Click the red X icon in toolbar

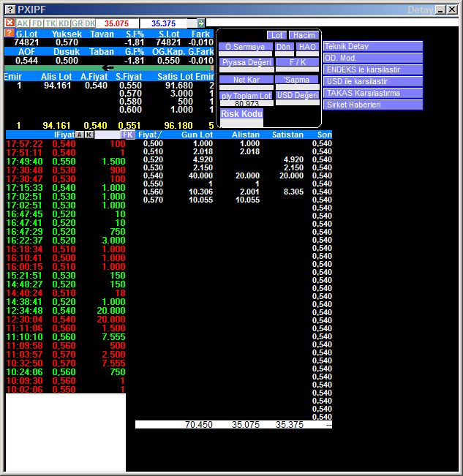pos(10,23)
